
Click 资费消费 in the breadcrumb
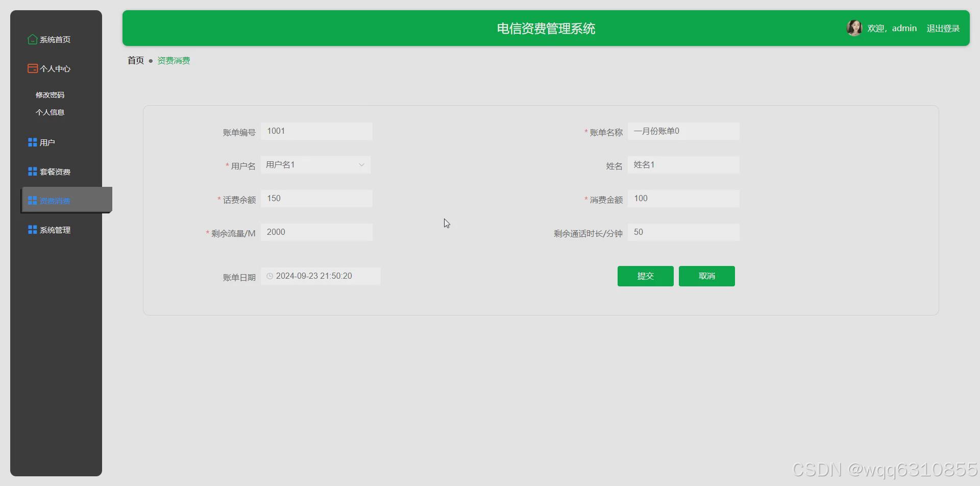tap(174, 60)
